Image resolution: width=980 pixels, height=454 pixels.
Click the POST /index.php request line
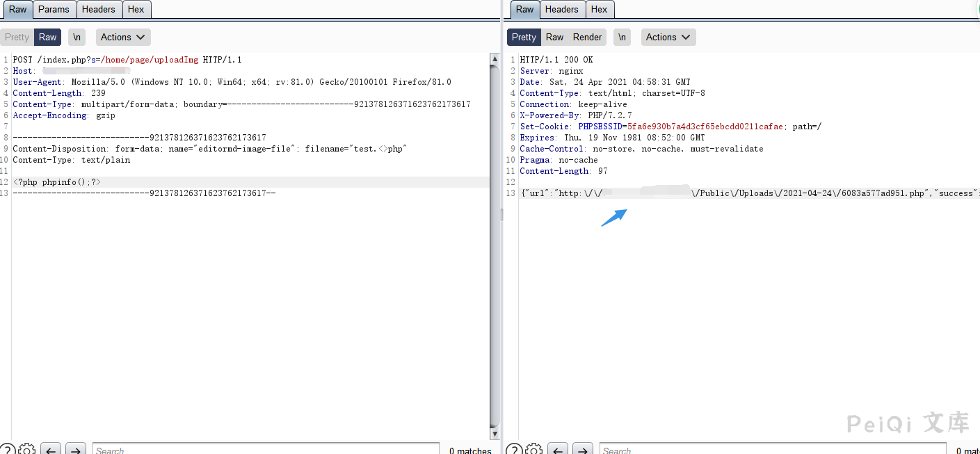coord(127,60)
